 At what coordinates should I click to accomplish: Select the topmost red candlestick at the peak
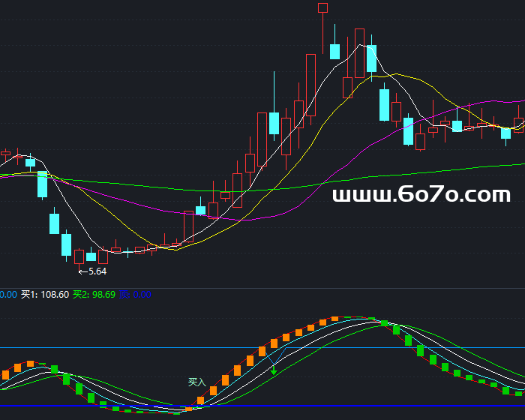(x=323, y=8)
